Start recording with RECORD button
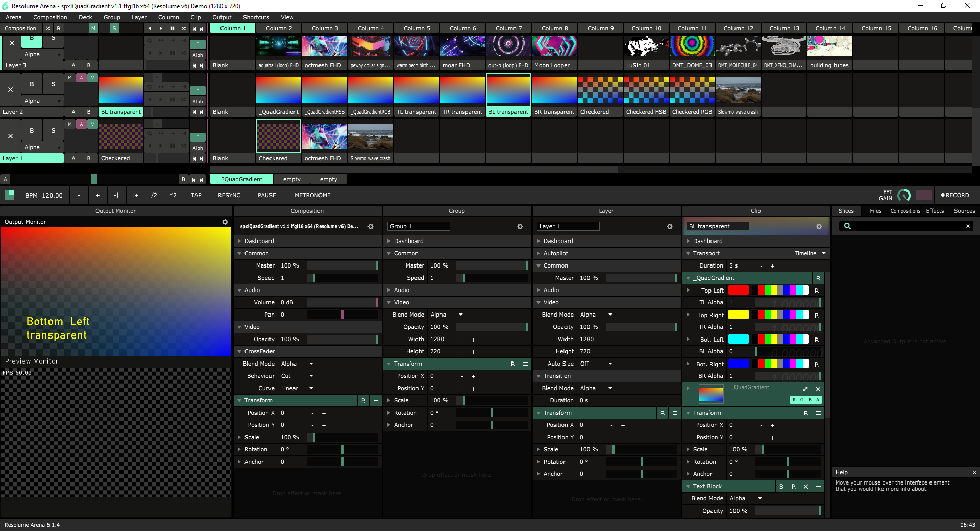The image size is (980, 531). pyautogui.click(x=954, y=196)
